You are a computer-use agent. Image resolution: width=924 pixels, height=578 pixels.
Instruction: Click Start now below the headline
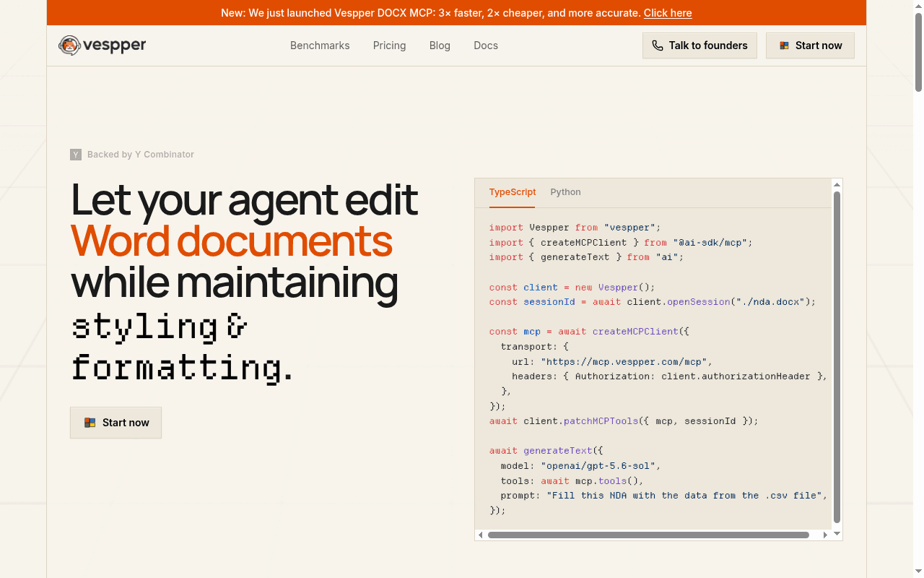point(115,423)
